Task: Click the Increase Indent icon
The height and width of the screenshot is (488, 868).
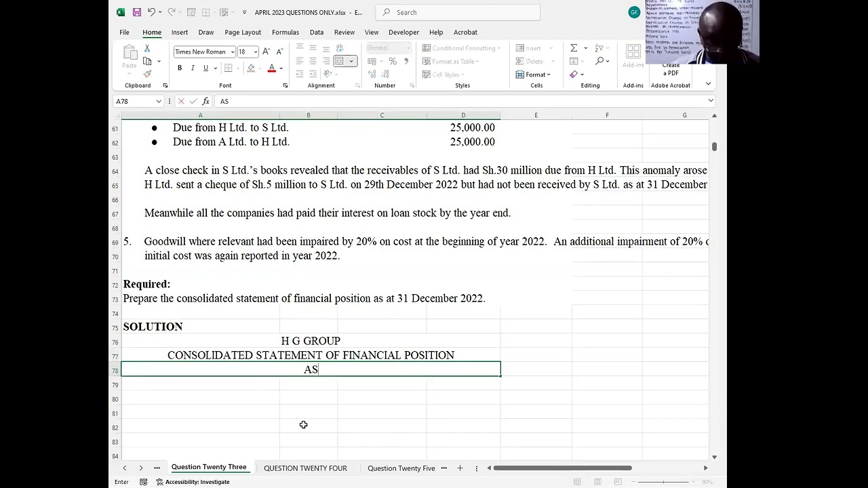Action: (313, 74)
